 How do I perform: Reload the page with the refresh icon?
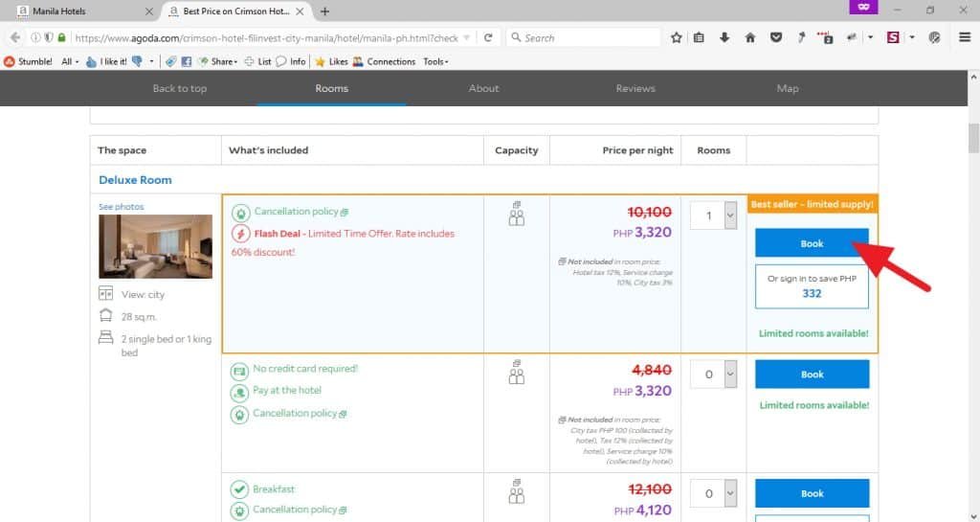(x=488, y=37)
